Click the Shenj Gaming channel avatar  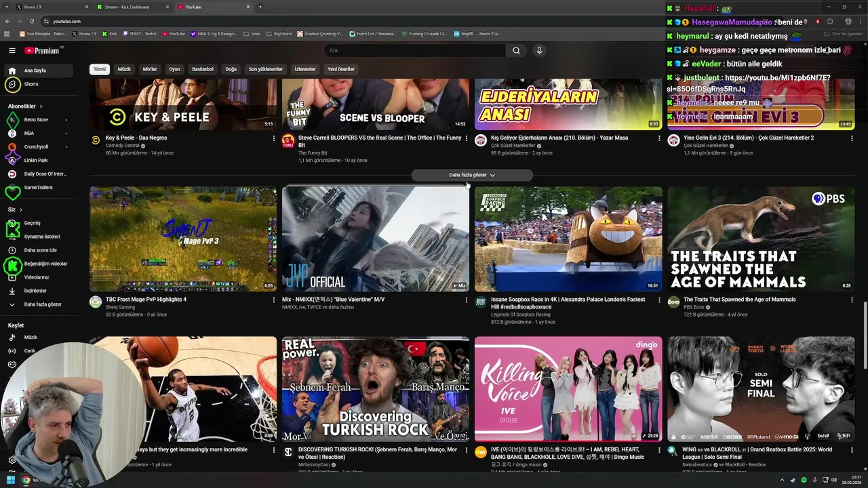pyautogui.click(x=96, y=302)
